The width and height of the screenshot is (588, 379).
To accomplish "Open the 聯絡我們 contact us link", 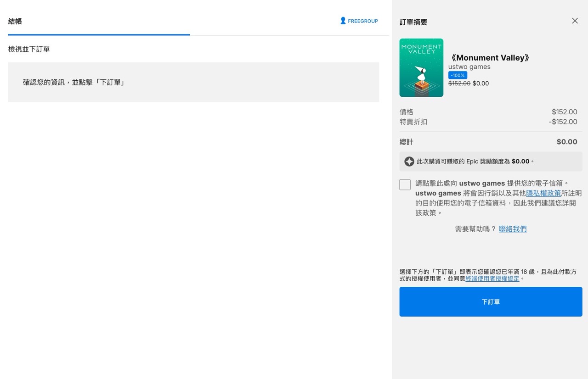I will coord(513,229).
